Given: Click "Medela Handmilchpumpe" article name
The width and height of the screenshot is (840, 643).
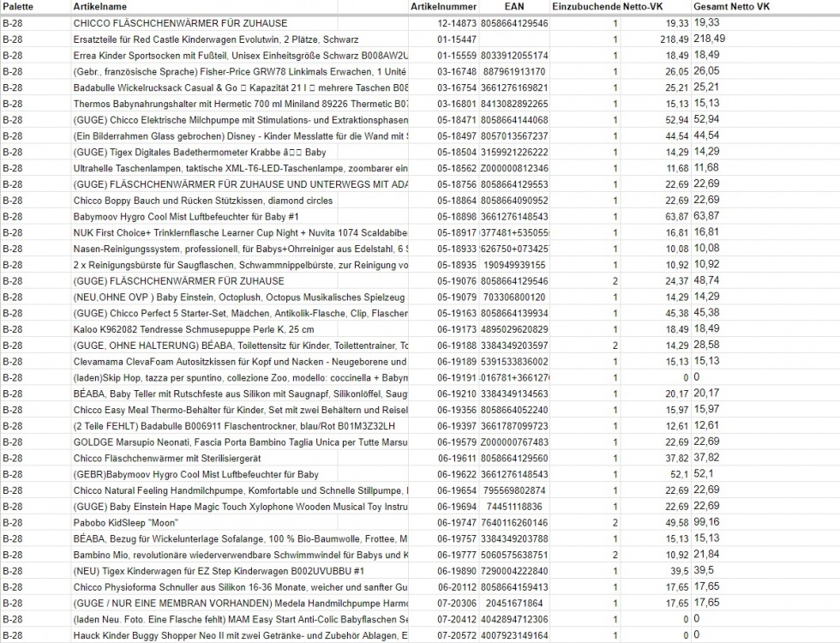Looking at the screenshot, I should (x=241, y=602).
